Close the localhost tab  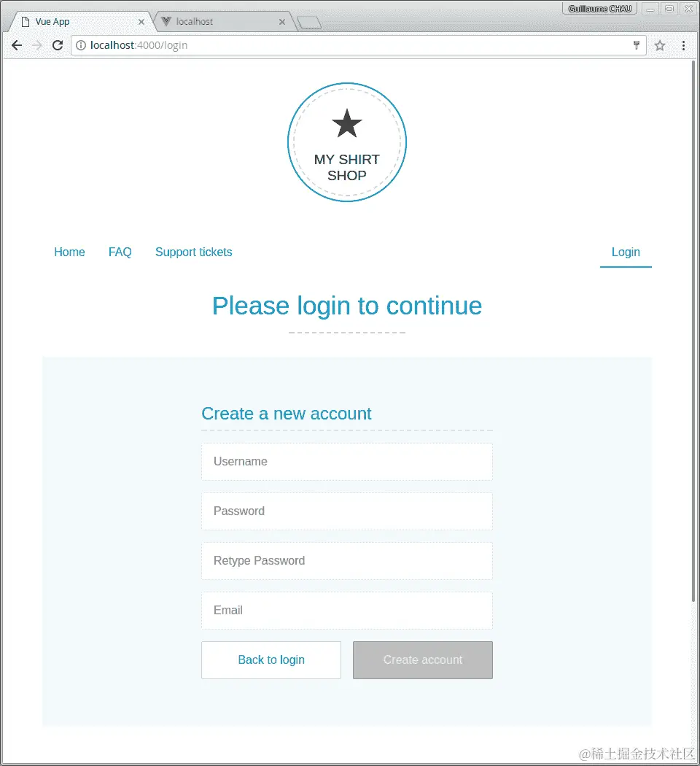coord(281,22)
